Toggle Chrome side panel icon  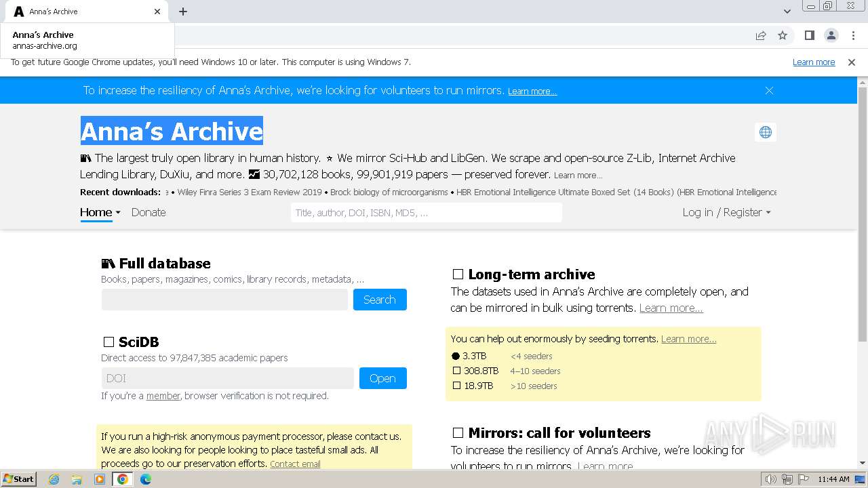pos(809,35)
